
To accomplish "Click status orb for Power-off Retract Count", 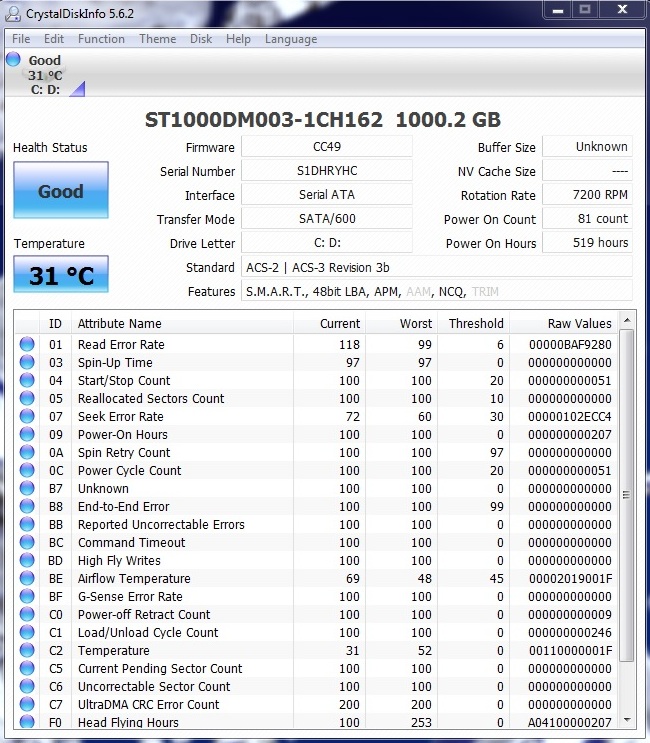I will [27, 614].
